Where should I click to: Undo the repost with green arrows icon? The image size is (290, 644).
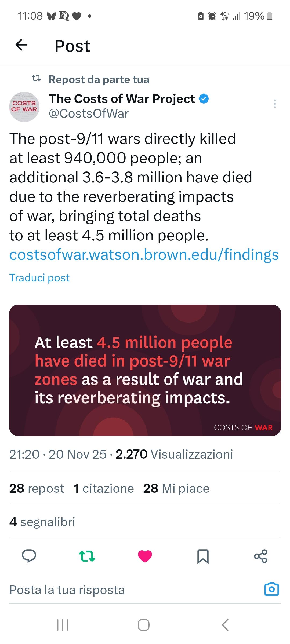click(87, 556)
